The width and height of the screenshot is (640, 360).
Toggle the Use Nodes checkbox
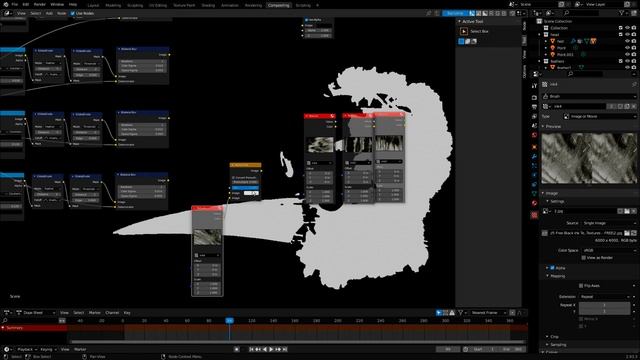point(73,13)
